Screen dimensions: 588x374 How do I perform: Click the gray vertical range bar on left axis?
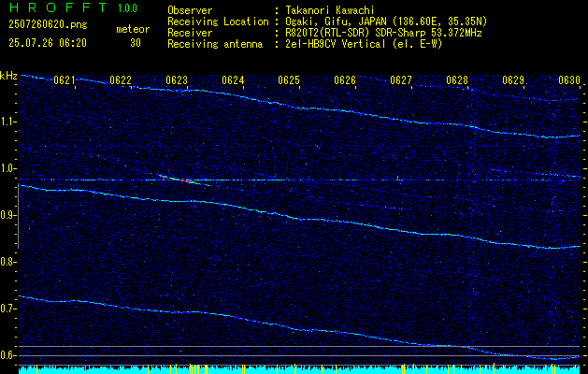point(18,216)
